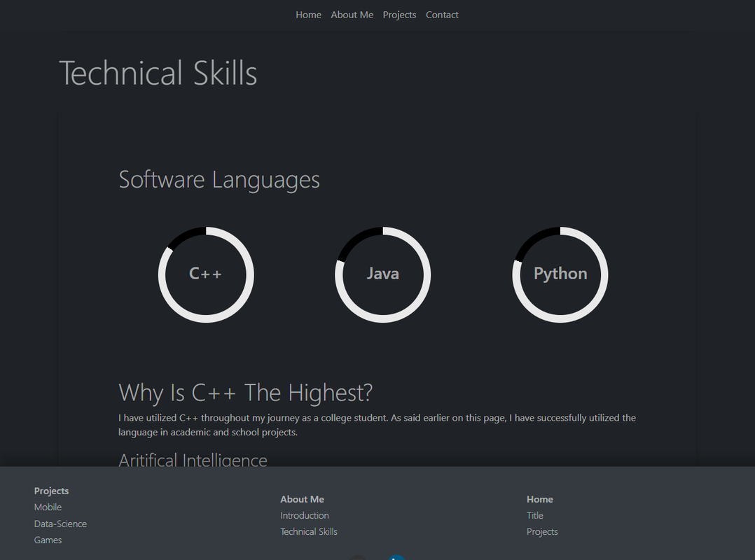Image resolution: width=755 pixels, height=560 pixels.
Task: Go to the Games footer link
Action: coord(48,540)
